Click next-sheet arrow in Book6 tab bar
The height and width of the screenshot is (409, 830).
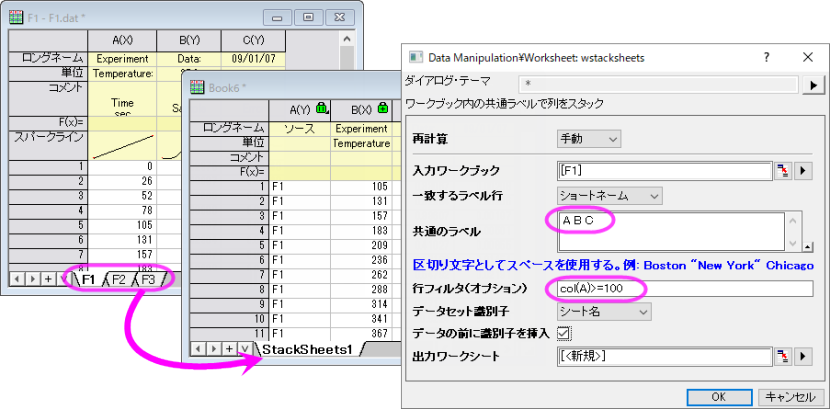[x=213, y=348]
